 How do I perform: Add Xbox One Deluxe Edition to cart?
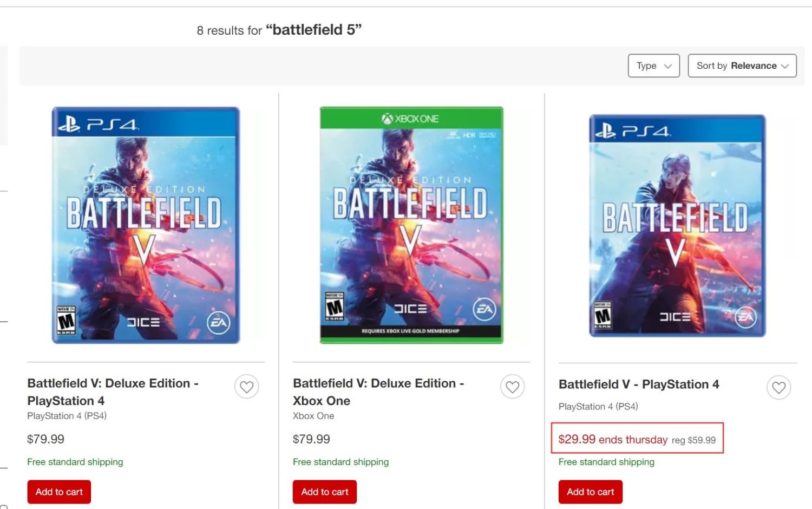click(x=325, y=492)
